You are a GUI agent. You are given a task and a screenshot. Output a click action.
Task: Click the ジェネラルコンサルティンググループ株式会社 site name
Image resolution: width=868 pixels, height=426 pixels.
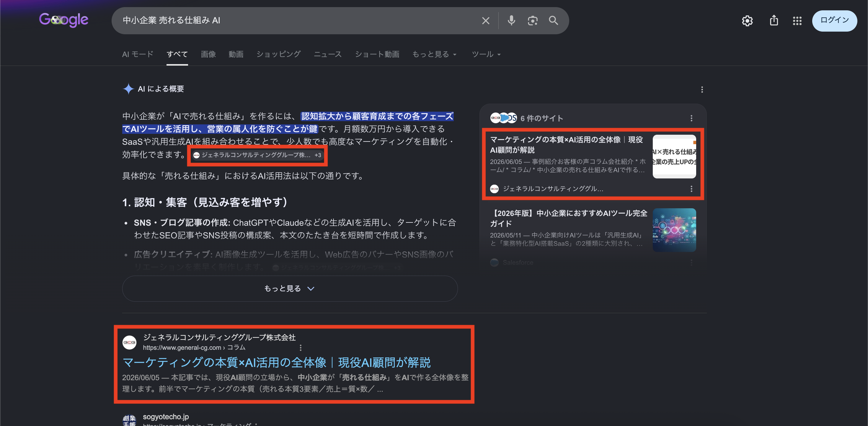click(x=219, y=337)
